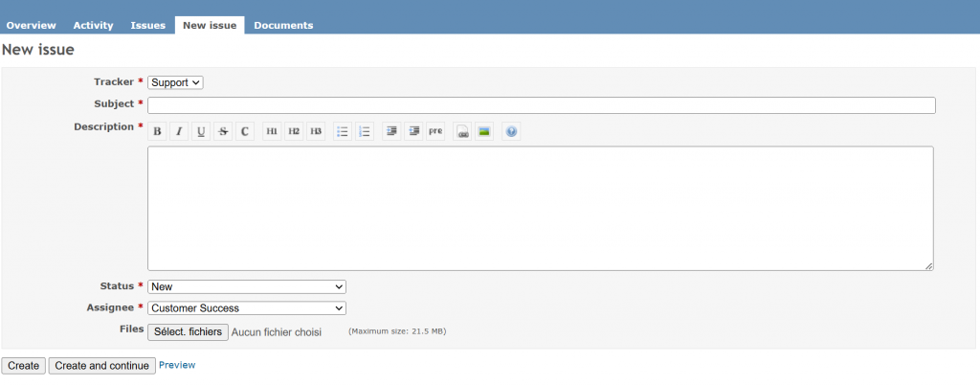Open the Assignee dropdown

[x=246, y=308]
